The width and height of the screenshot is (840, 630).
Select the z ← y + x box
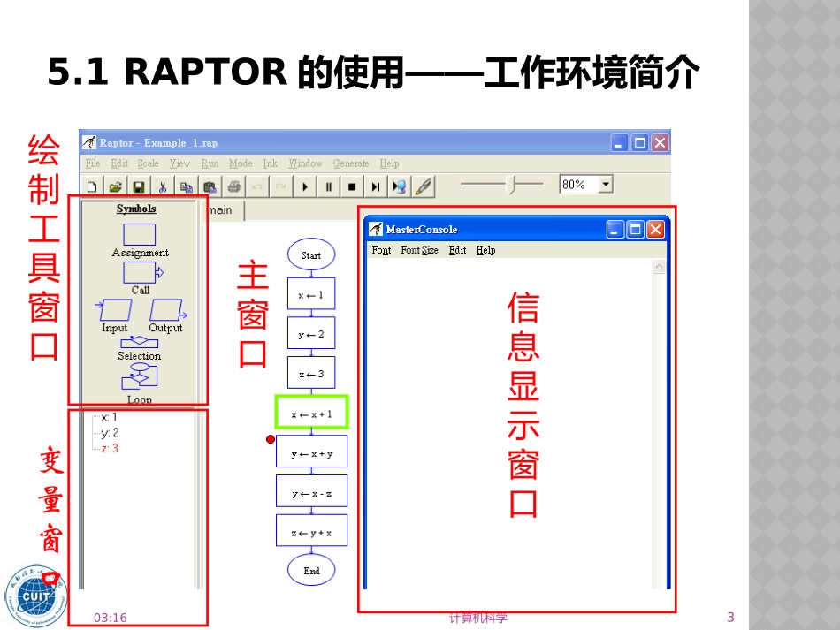coord(312,532)
